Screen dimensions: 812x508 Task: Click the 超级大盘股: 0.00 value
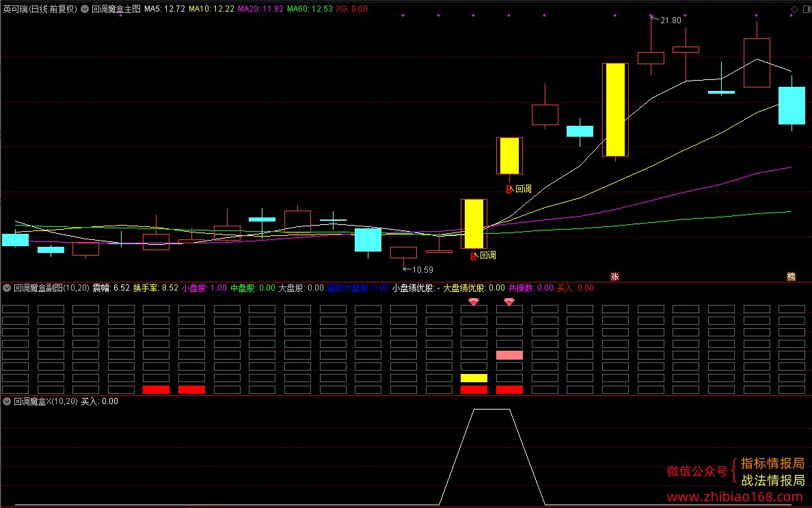[x=358, y=288]
